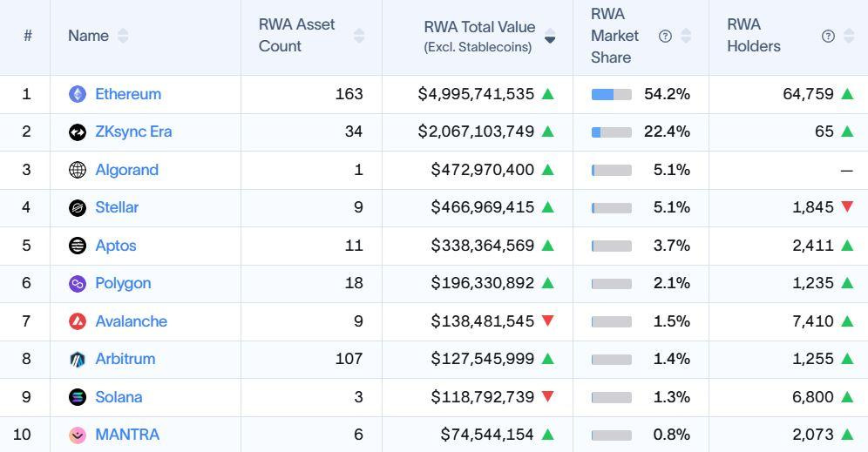Select Polygon market share 2.1%

(672, 283)
